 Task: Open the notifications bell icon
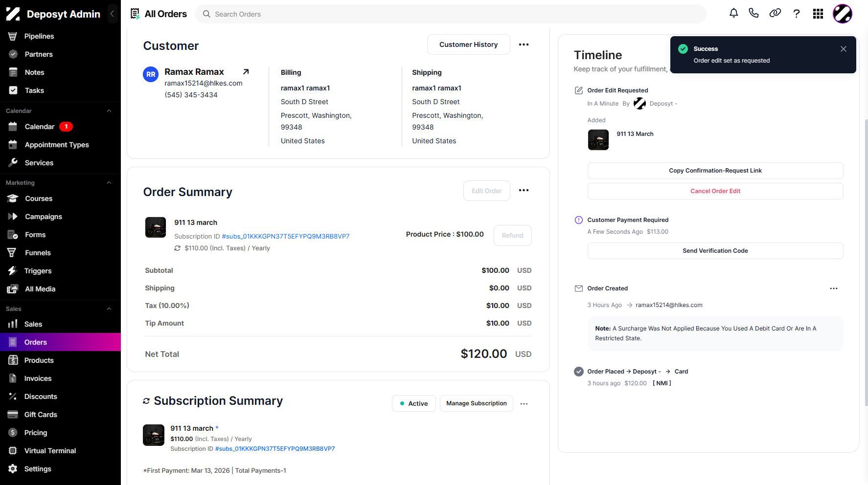click(x=733, y=13)
